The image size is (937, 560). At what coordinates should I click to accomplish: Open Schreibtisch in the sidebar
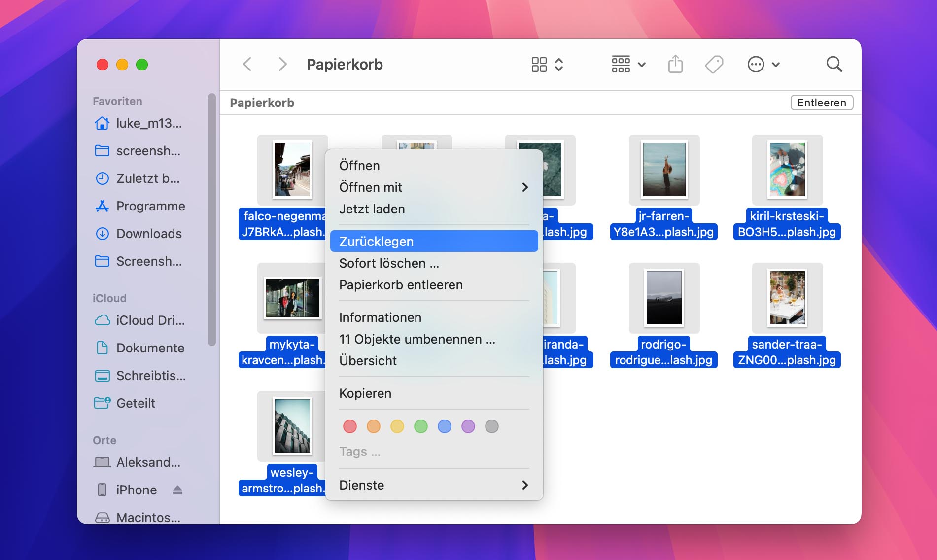[139, 376]
